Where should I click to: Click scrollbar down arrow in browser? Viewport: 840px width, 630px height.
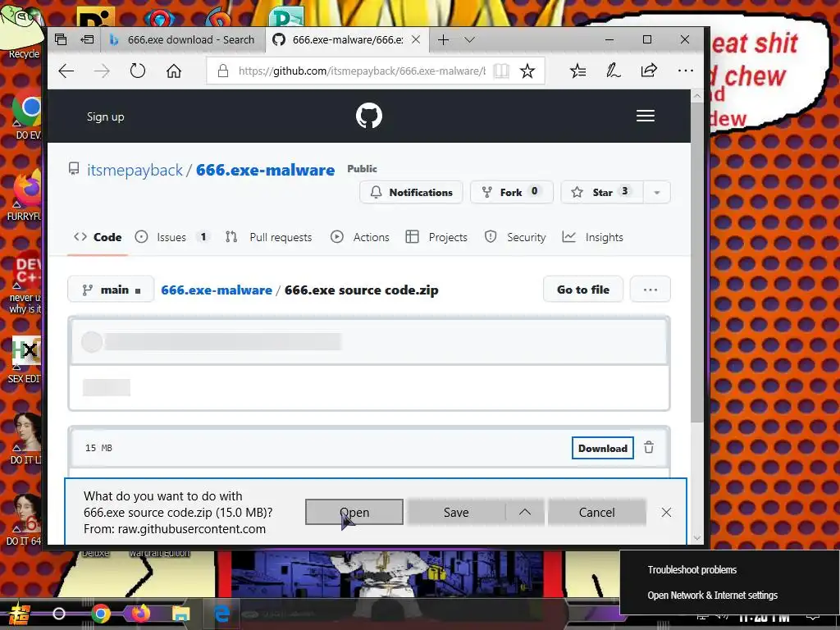tap(697, 538)
